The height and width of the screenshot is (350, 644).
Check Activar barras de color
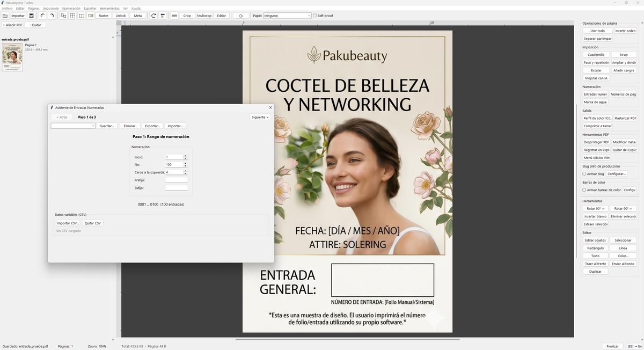pyautogui.click(x=584, y=190)
